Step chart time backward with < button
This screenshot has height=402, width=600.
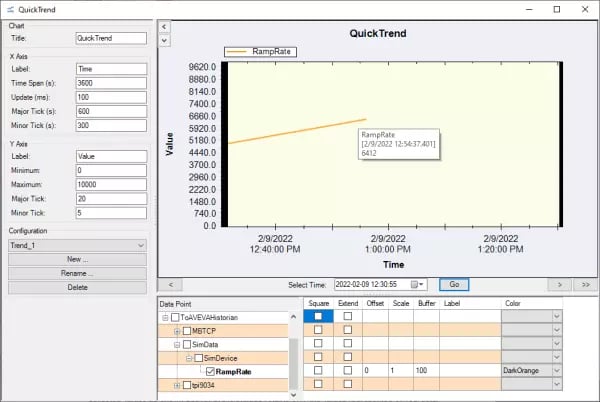point(171,285)
